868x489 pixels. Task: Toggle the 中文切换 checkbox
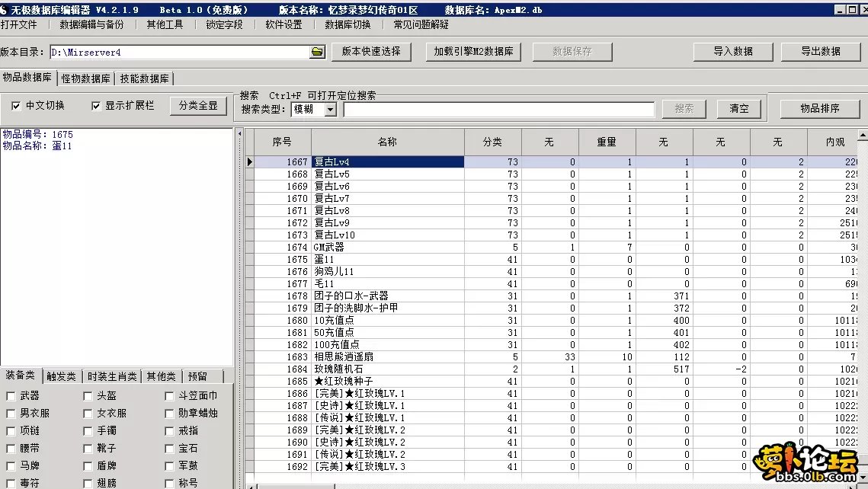pos(16,106)
